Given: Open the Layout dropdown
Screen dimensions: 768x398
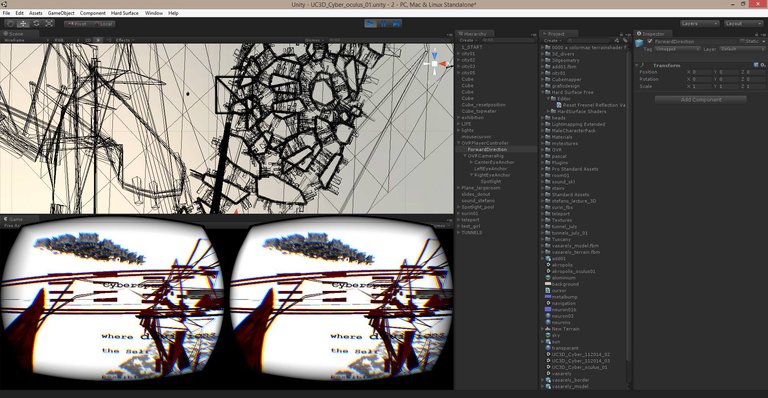Looking at the screenshot, I should coord(744,23).
